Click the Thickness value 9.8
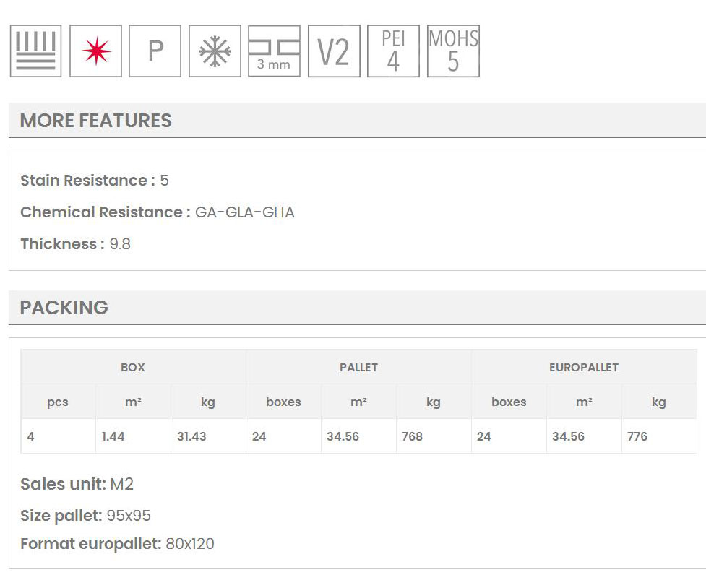Image resolution: width=706 pixels, height=588 pixels. (120, 244)
